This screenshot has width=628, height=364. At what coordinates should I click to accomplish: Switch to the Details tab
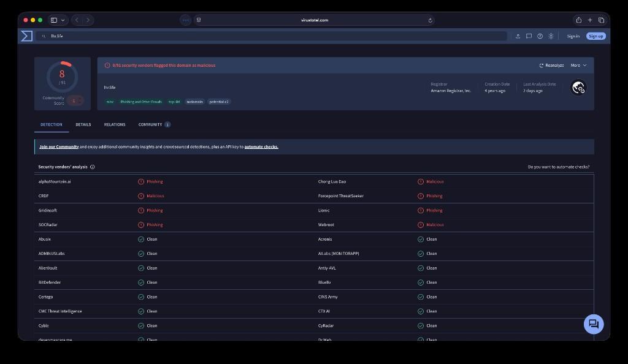[83, 124]
